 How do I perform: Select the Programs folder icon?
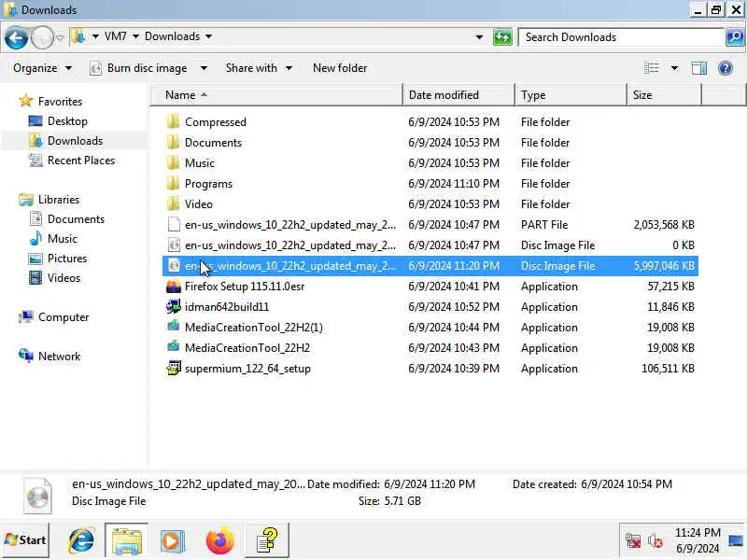pos(174,183)
